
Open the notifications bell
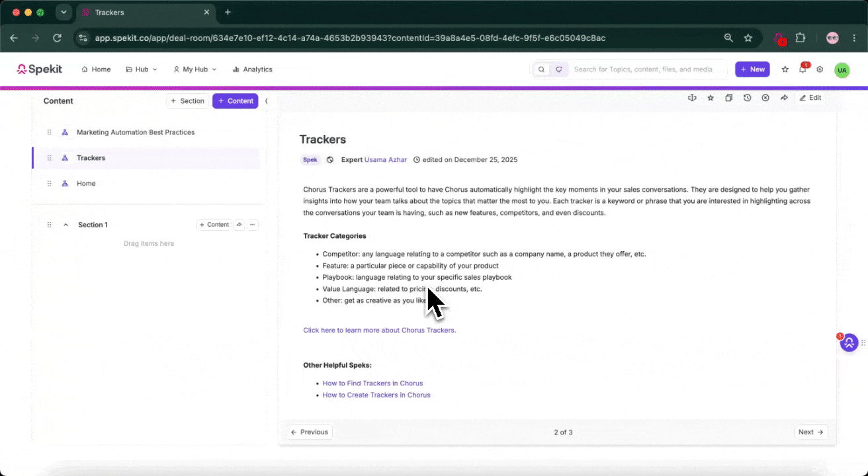click(803, 69)
